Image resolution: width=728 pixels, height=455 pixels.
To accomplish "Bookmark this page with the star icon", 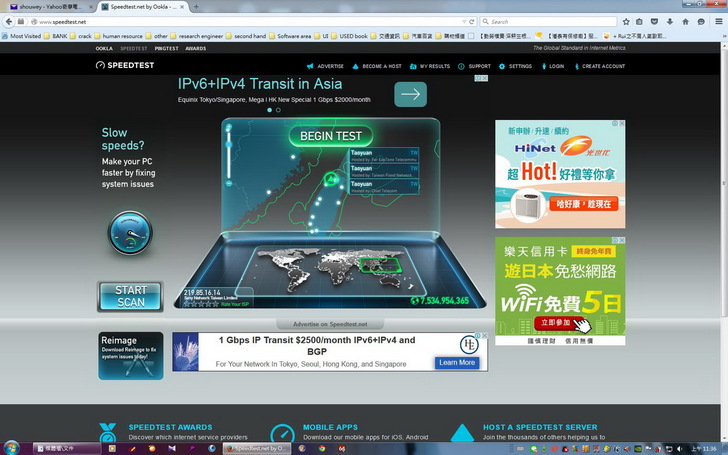I will pos(626,21).
